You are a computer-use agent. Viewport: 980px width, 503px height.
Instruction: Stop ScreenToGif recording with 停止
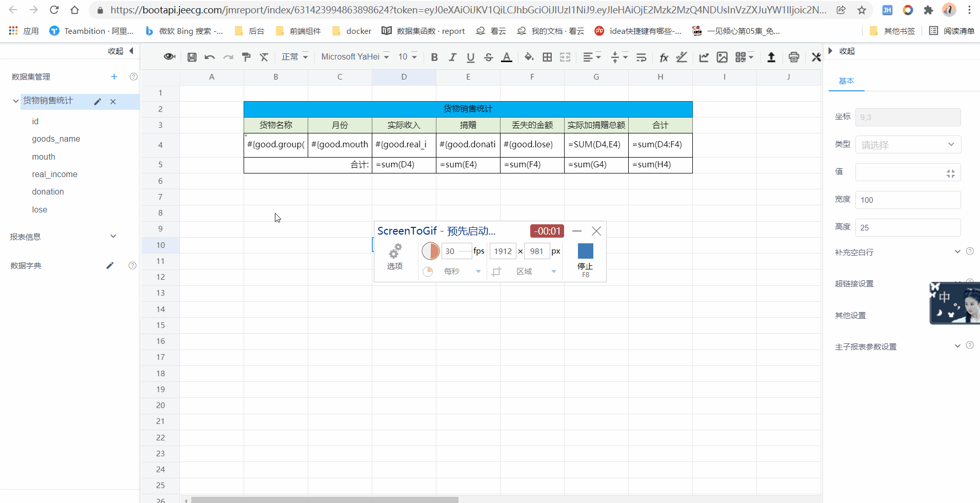coord(585,260)
